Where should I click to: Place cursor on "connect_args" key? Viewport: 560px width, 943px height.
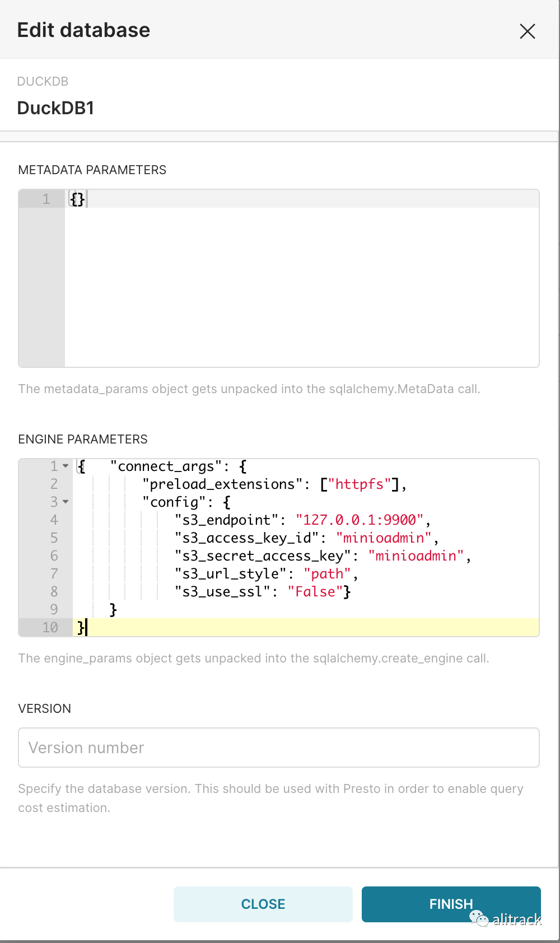(x=166, y=466)
